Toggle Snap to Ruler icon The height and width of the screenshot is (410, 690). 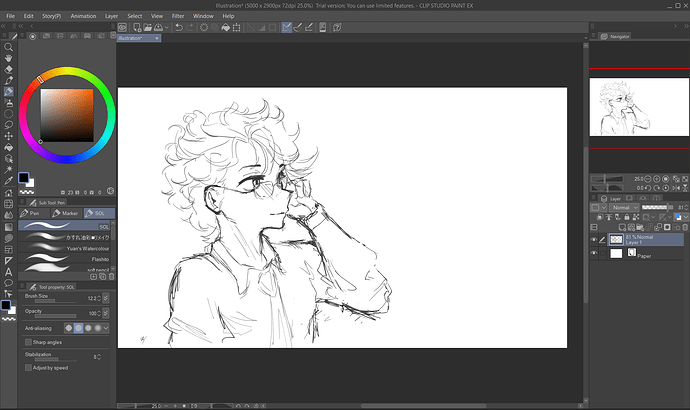tap(286, 27)
